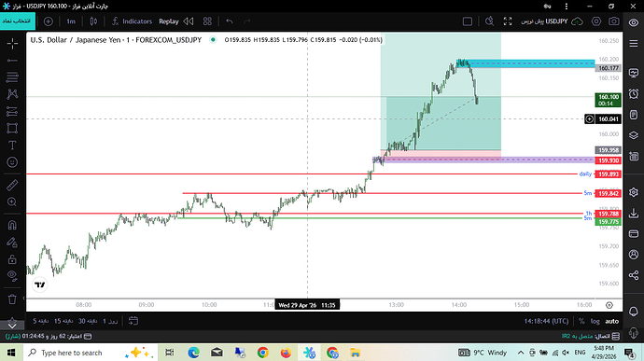644x361 pixels.
Task: Toggle magnet mode in the left toolbar
Action: [x=12, y=225]
